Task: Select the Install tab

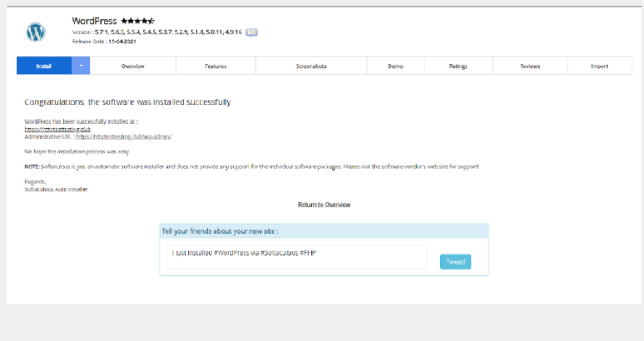Action: pyautogui.click(x=44, y=66)
